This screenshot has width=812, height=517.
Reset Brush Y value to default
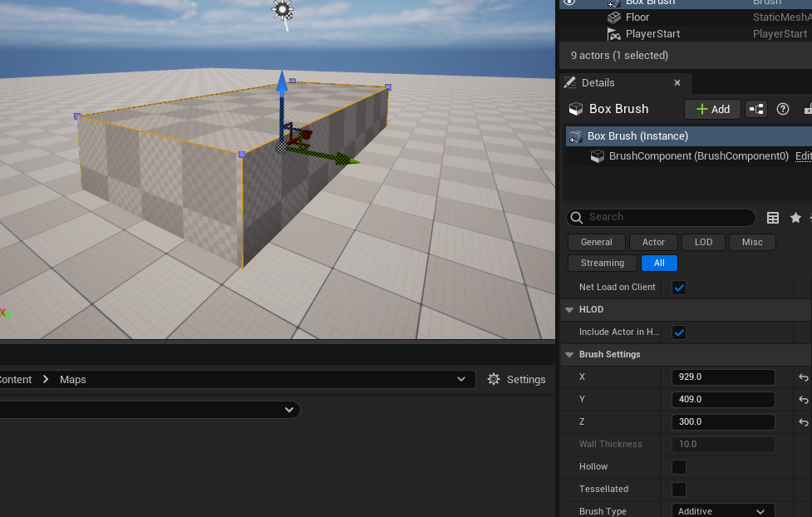pos(803,400)
